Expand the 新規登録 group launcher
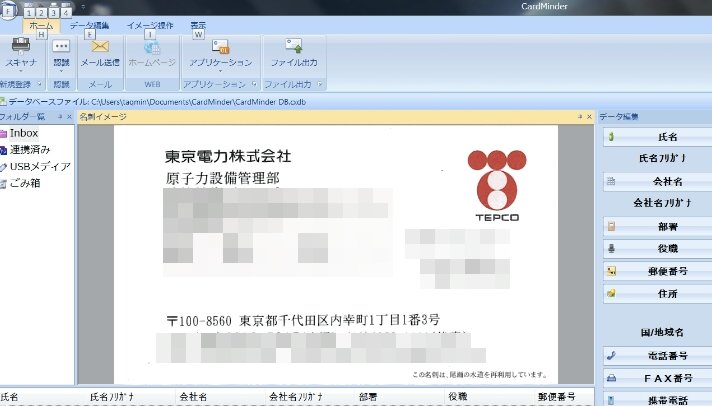712x406 pixels. pyautogui.click(x=40, y=84)
